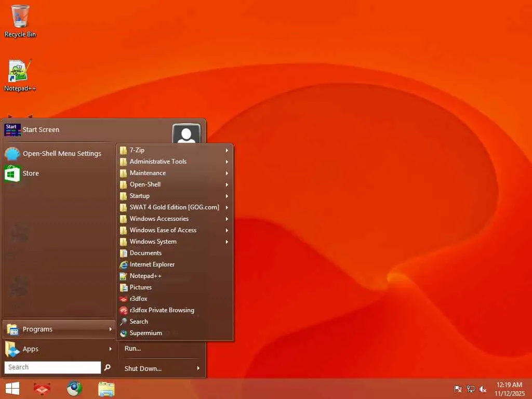
Task: Click the r3dfox Private Browsing icon
Action: tap(123, 311)
